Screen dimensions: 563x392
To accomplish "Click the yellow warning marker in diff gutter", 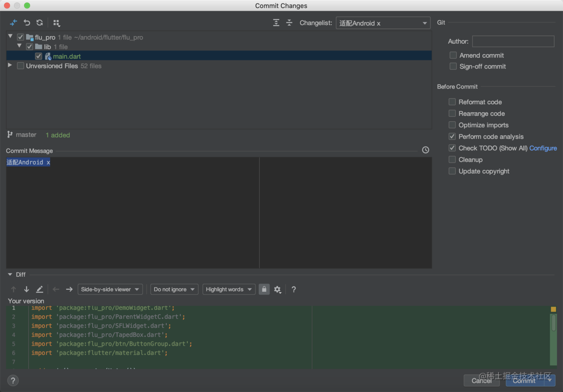I will (553, 309).
